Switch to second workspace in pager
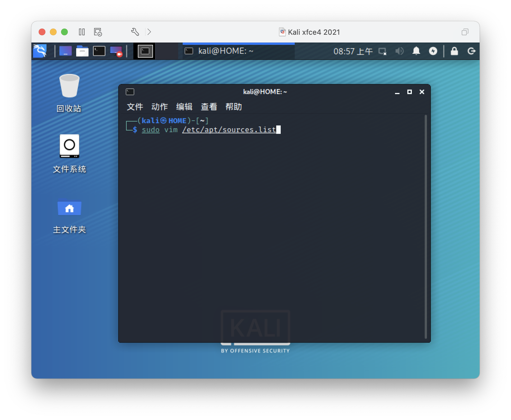Image resolution: width=511 pixels, height=420 pixels. [x=167, y=51]
